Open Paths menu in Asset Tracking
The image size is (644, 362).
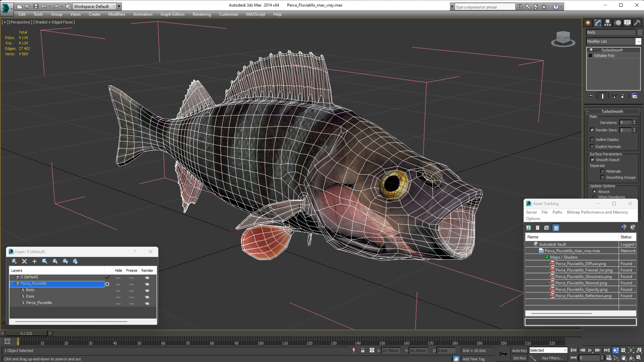(x=557, y=212)
